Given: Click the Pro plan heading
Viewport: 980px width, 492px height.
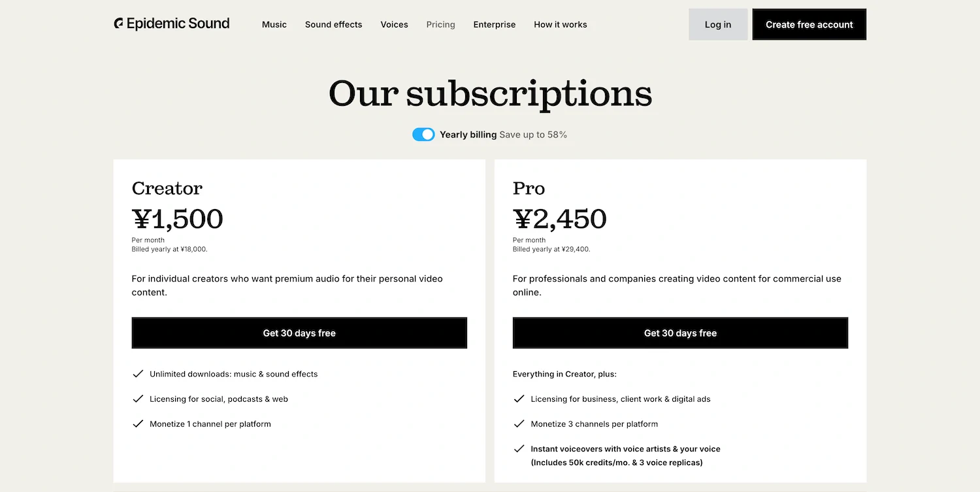Looking at the screenshot, I should click(x=529, y=188).
